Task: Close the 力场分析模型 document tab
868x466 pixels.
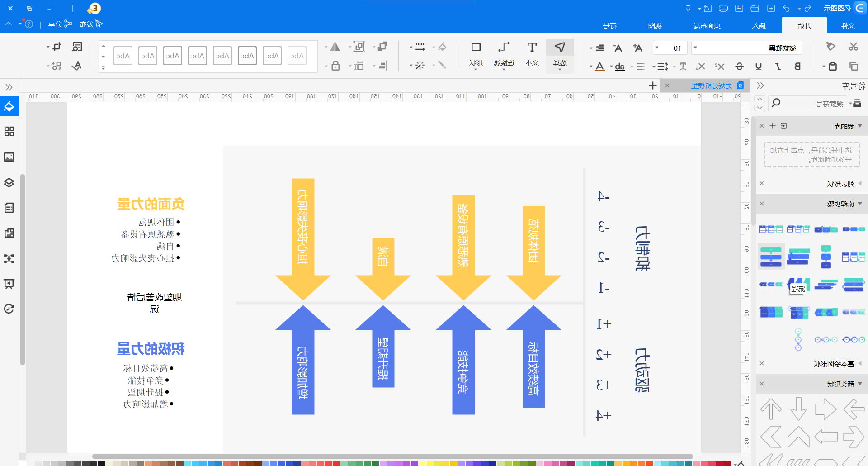Action: (x=667, y=86)
